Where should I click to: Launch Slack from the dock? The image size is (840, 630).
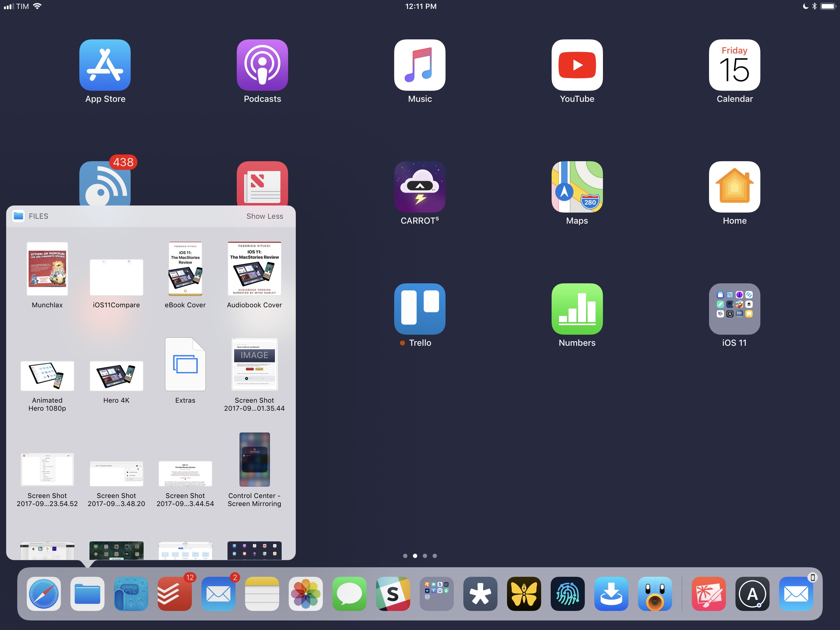[393, 594]
